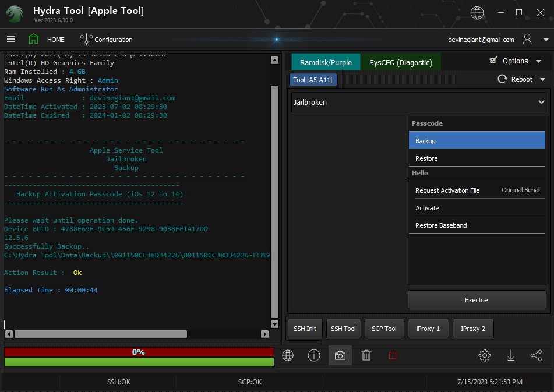Start IProxy 2
554x392 pixels.
473,329
